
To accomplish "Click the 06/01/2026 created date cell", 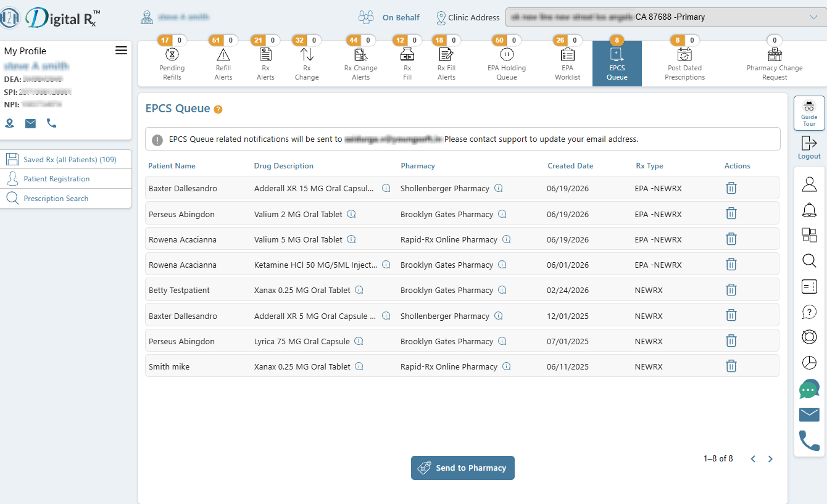I will pyautogui.click(x=568, y=265).
